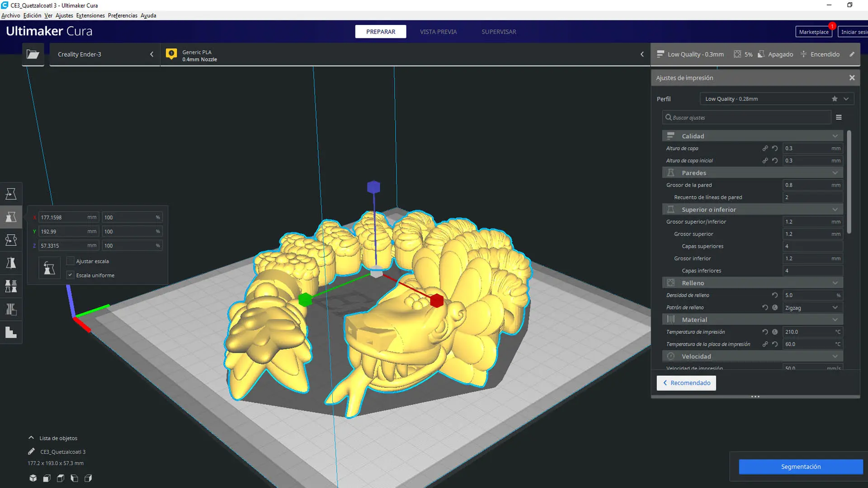The width and height of the screenshot is (868, 488).
Task: Click the L-shaped tool below Support Blocker
Action: tap(11, 333)
